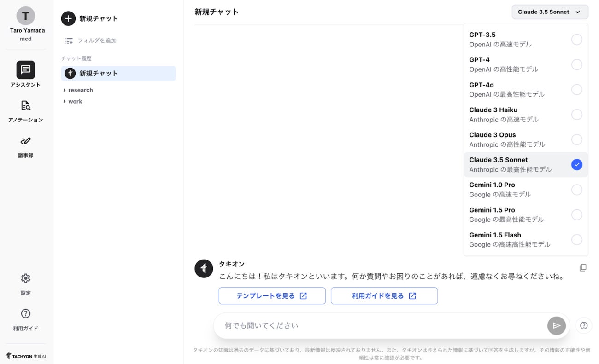The height and width of the screenshot is (364, 599).
Task: Open the Assistant chat icon in sidebar
Action: tap(26, 70)
